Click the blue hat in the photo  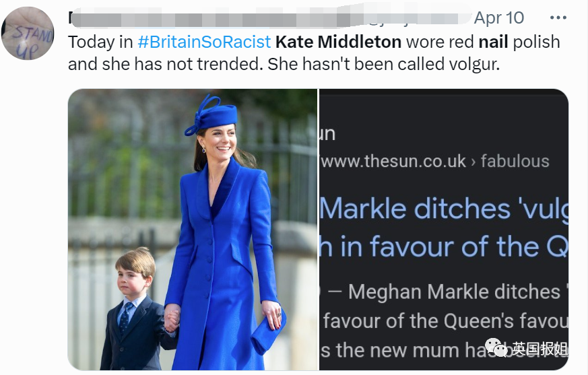coord(211,116)
